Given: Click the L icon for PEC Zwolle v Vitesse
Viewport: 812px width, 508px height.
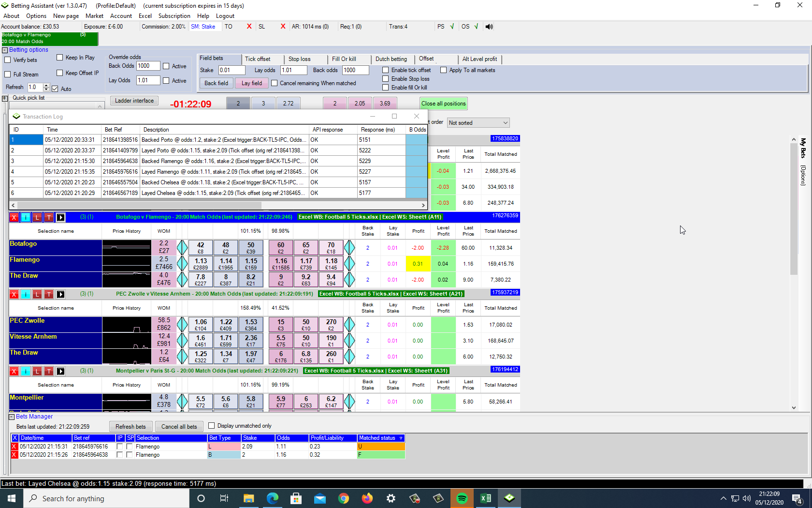Looking at the screenshot, I should [x=37, y=294].
